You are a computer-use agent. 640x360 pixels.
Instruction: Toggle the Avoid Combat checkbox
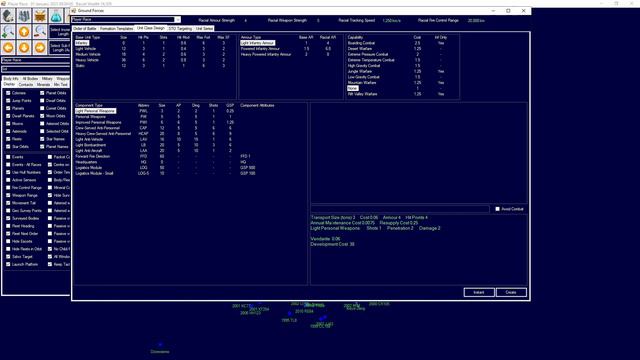pos(497,209)
